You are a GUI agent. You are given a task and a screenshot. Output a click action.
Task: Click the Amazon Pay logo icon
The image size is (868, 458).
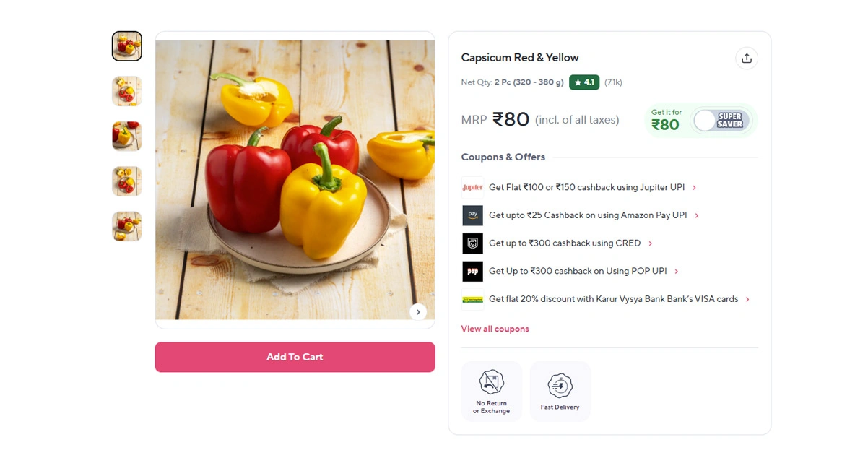[x=472, y=215]
